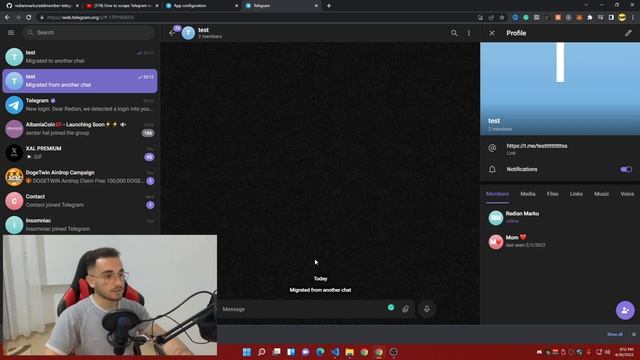640x360 pixels.
Task: Open the AlbaniaCoin Launching Soon group
Action: click(x=80, y=129)
